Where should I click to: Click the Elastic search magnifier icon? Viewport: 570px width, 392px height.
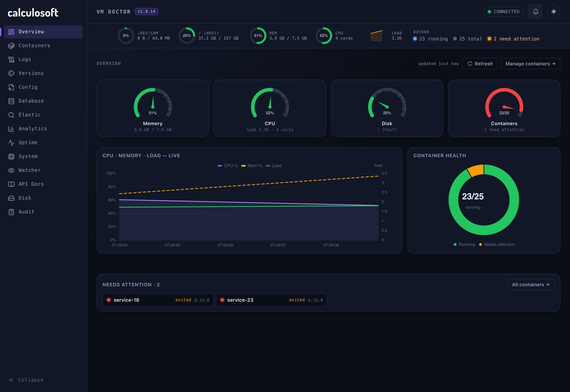point(11,115)
